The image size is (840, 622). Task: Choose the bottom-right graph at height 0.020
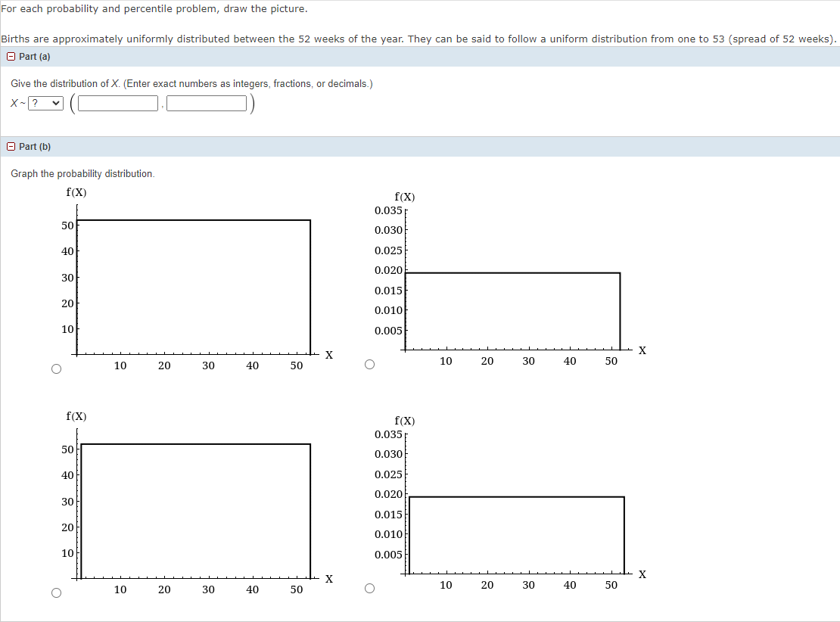(370, 588)
